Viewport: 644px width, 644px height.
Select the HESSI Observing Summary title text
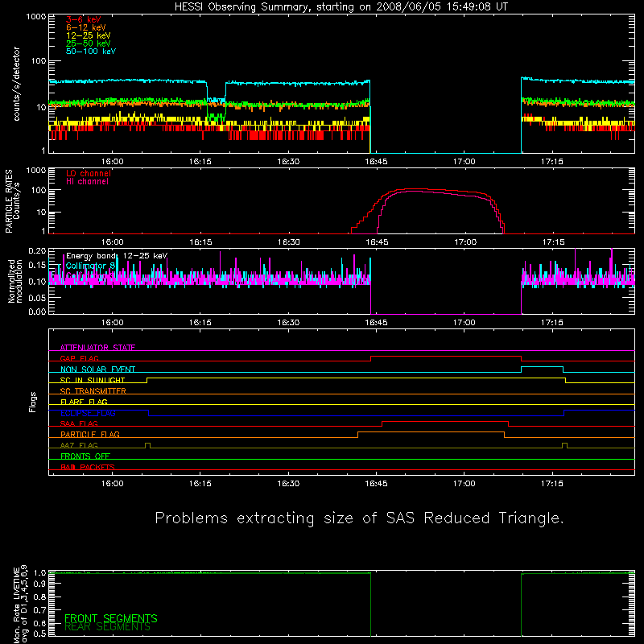pyautogui.click(x=341, y=7)
